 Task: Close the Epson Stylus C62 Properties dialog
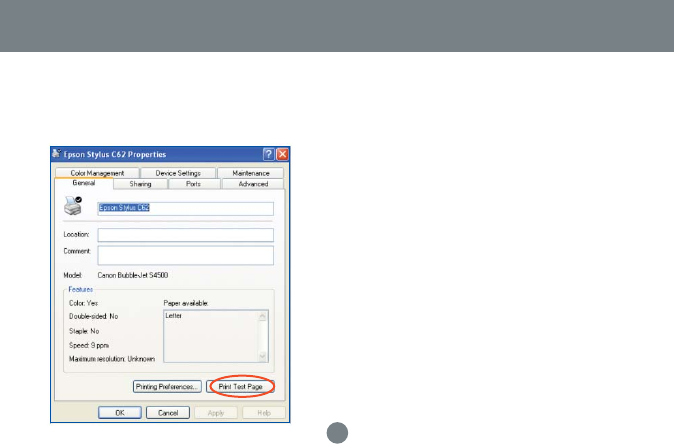pyautogui.click(x=282, y=154)
